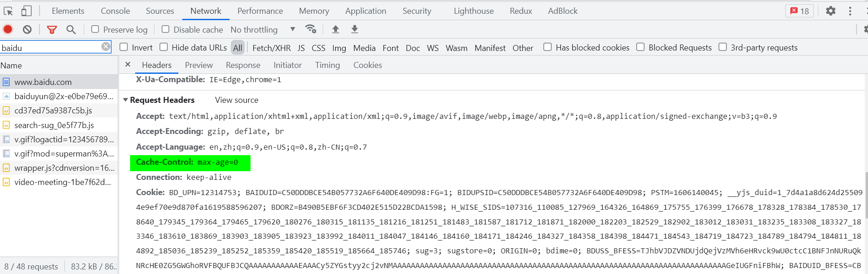Screen dimensions: 868x274
Task: Check 3rd-party requests checkbox
Action: pyautogui.click(x=723, y=47)
